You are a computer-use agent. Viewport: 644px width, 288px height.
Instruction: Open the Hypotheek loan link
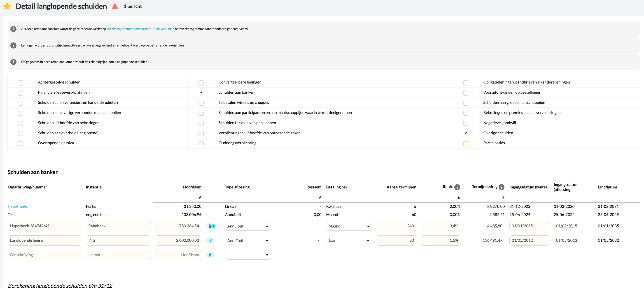[x=17, y=206]
